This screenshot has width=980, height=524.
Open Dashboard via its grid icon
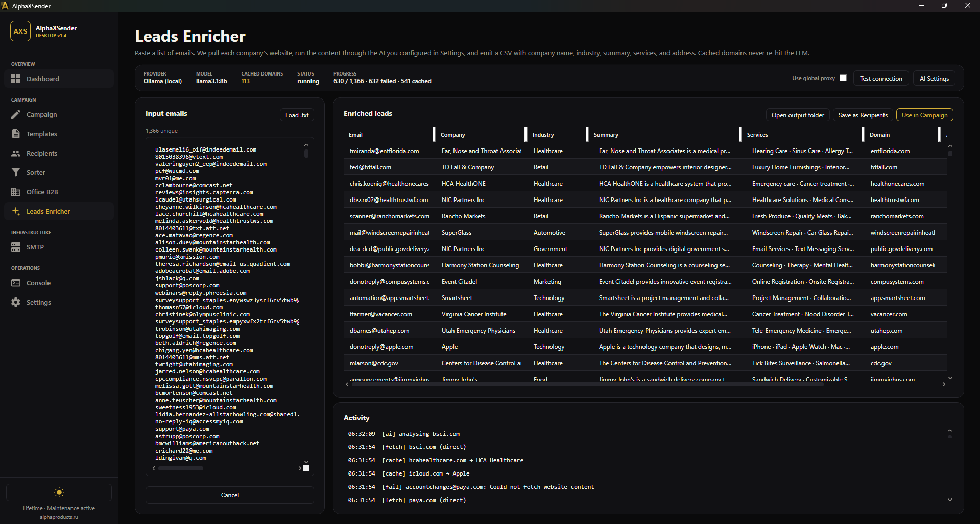click(16, 79)
